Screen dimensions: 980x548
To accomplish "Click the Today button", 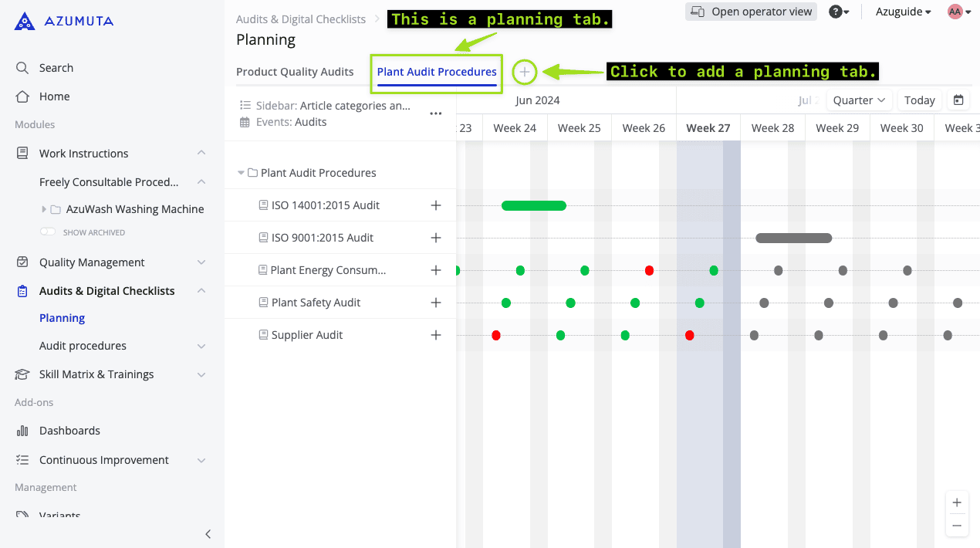I will (x=919, y=100).
